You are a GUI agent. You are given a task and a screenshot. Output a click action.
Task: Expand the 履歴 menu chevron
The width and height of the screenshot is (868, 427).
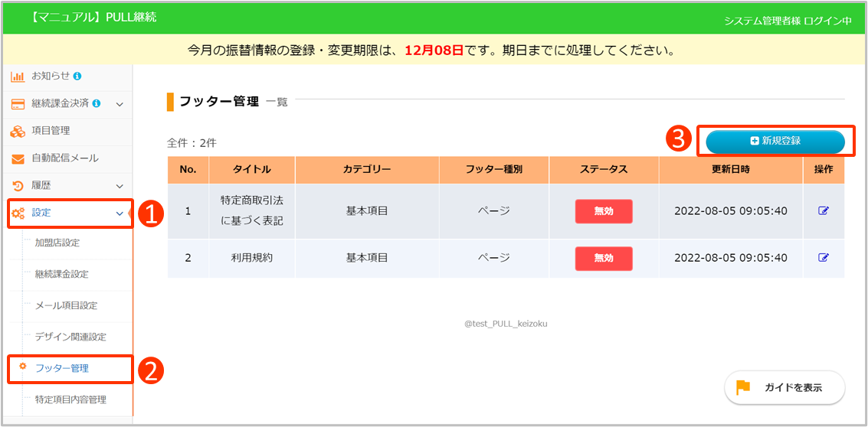coord(120,186)
